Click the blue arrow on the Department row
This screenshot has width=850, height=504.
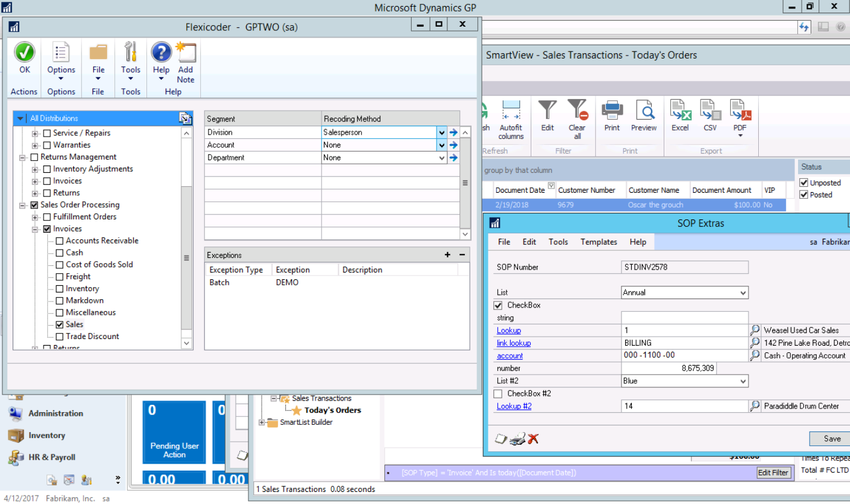[x=453, y=158]
